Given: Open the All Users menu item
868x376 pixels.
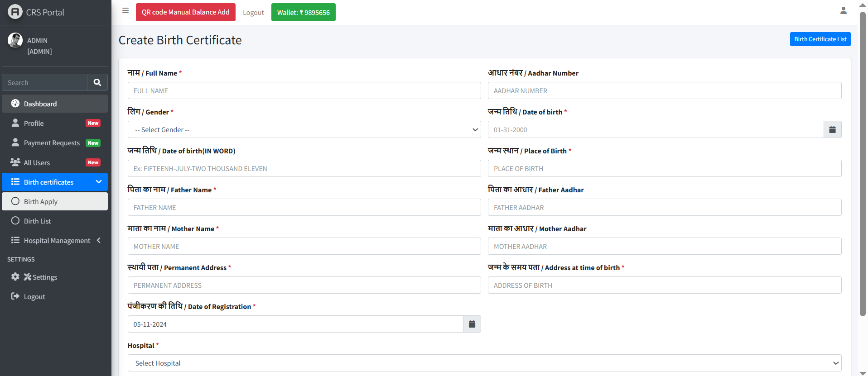Looking at the screenshot, I should point(37,162).
